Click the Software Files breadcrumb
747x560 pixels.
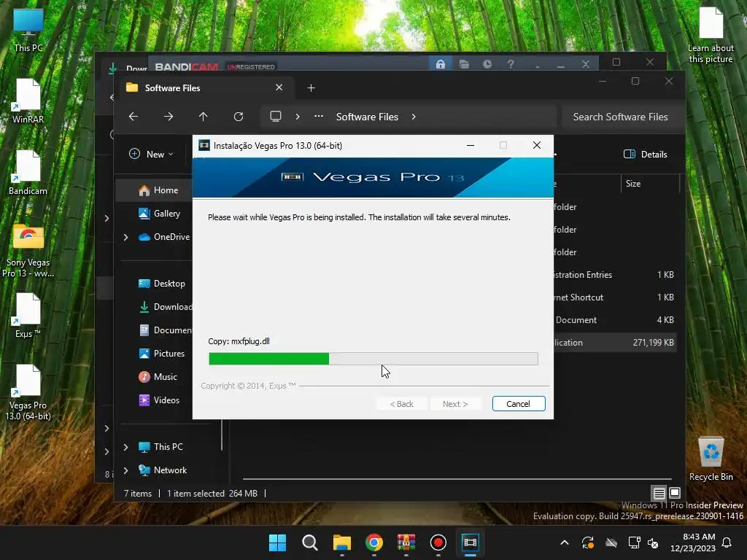(367, 117)
